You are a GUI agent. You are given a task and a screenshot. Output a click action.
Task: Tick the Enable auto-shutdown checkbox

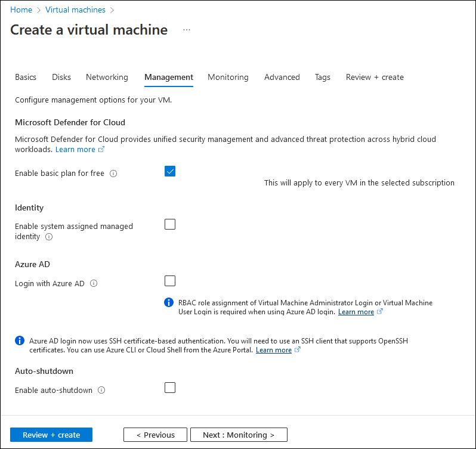click(170, 388)
